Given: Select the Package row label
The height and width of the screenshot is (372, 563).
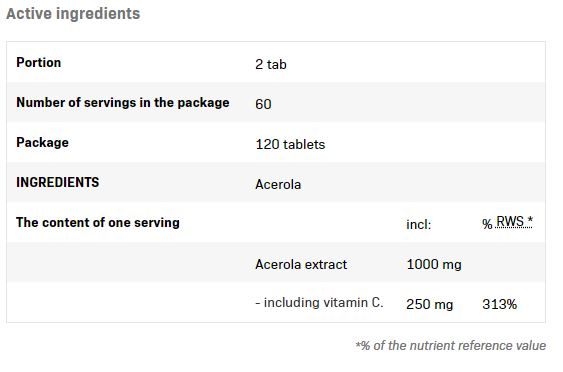Looking at the screenshot, I should click(42, 143).
